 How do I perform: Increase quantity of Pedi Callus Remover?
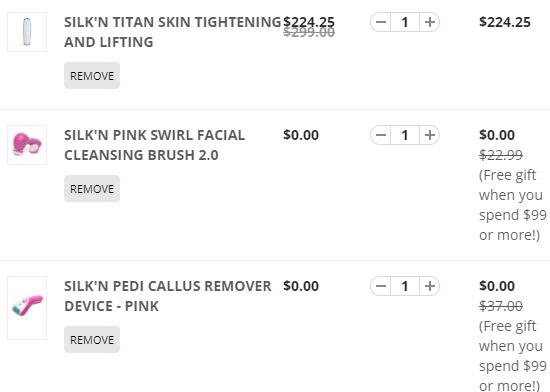[x=430, y=286]
